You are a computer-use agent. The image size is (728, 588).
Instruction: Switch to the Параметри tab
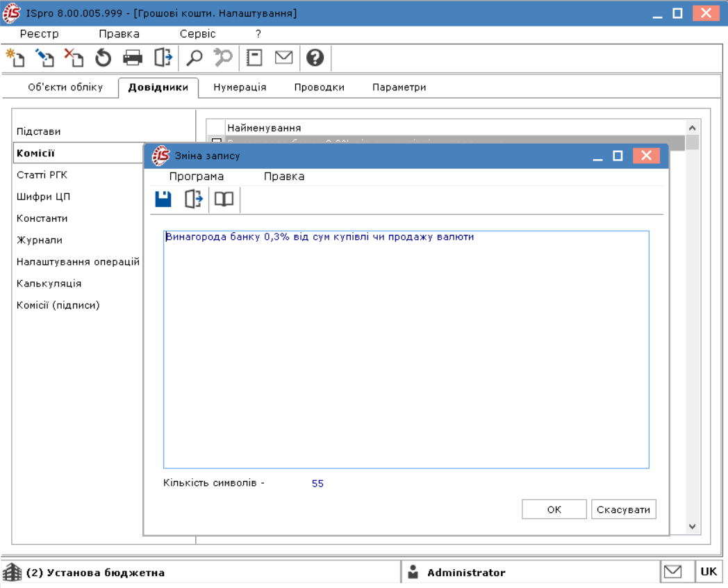coord(399,88)
